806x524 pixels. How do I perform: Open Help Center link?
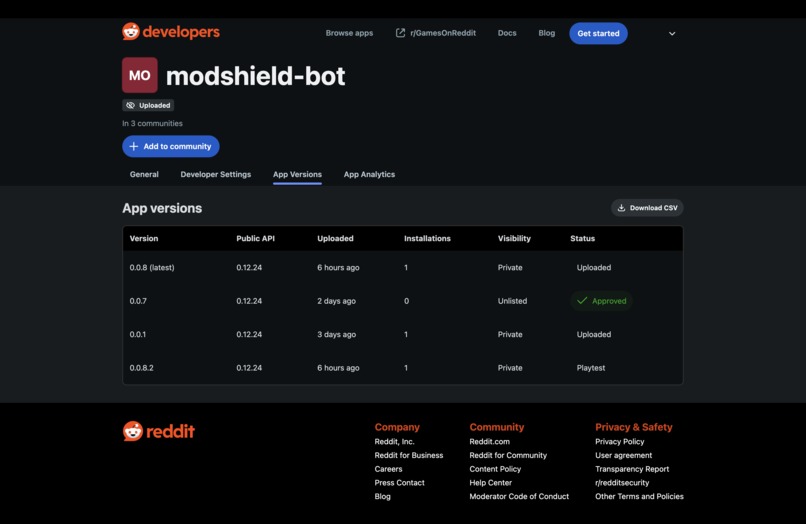[x=490, y=482]
